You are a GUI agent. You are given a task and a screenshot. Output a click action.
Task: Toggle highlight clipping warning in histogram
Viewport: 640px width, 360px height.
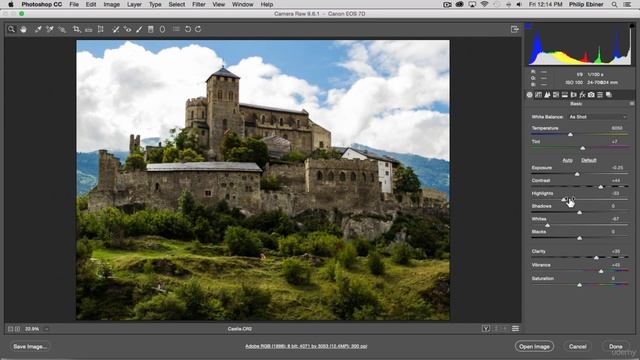click(x=631, y=26)
